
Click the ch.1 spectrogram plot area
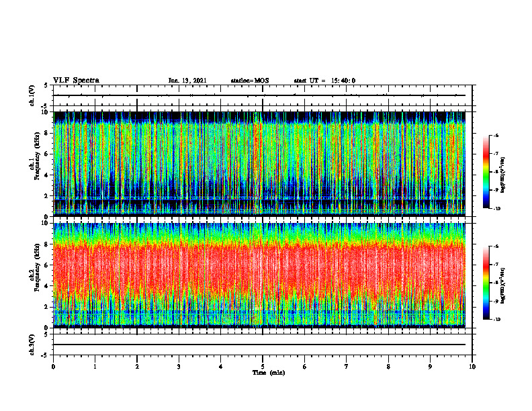pyautogui.click(x=259, y=164)
